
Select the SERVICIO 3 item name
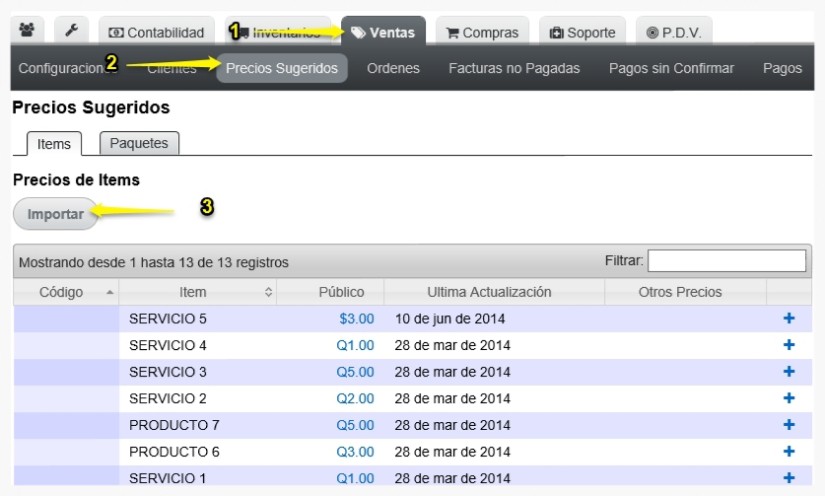tap(168, 372)
